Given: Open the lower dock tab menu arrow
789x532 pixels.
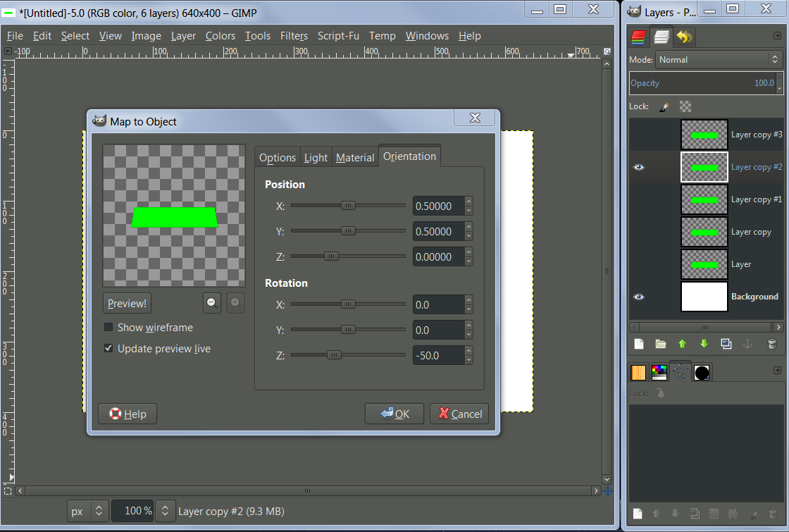Looking at the screenshot, I should point(777,371).
